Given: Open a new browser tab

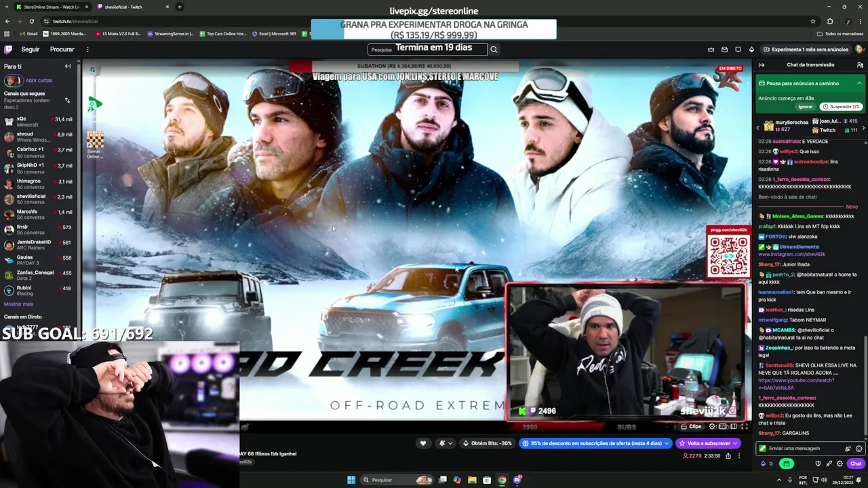Looking at the screenshot, I should coord(180,7).
